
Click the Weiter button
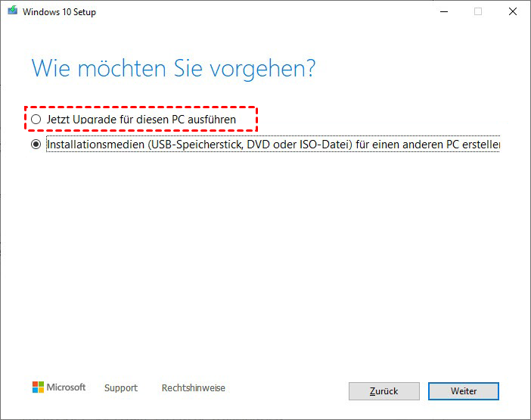pos(463,391)
